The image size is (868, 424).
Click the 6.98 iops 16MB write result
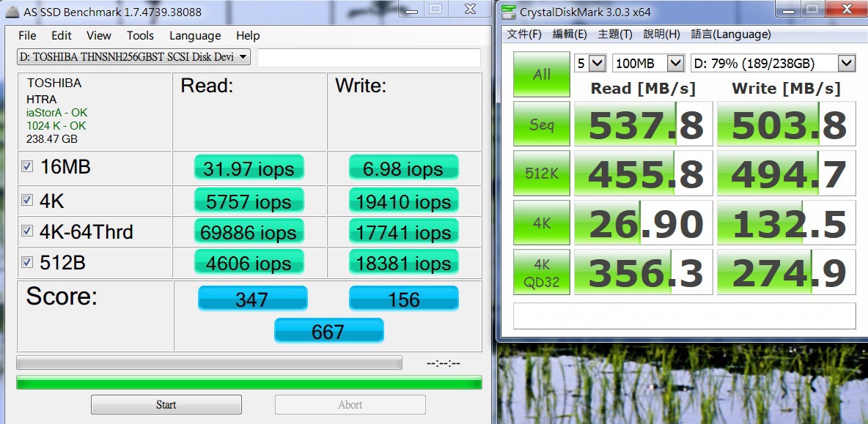[403, 168]
